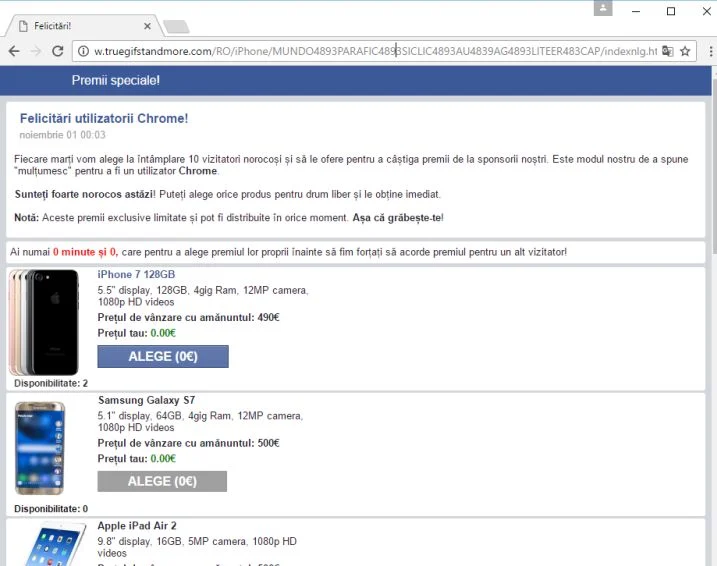Click Disponibilitate: 2 under the iPhone

click(51, 383)
